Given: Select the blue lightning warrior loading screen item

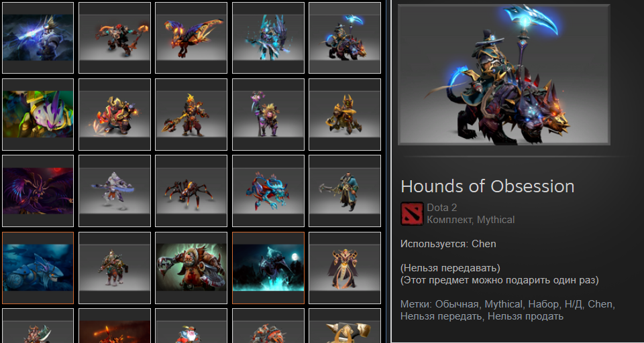Looking at the screenshot, I should point(38,38).
